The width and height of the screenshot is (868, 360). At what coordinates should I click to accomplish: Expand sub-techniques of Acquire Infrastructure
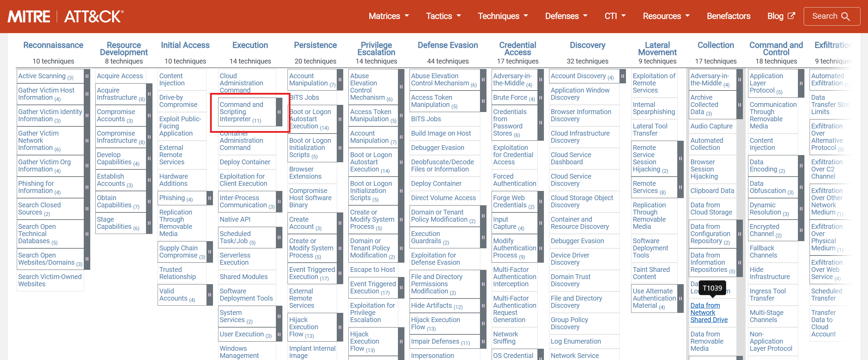[x=149, y=94]
